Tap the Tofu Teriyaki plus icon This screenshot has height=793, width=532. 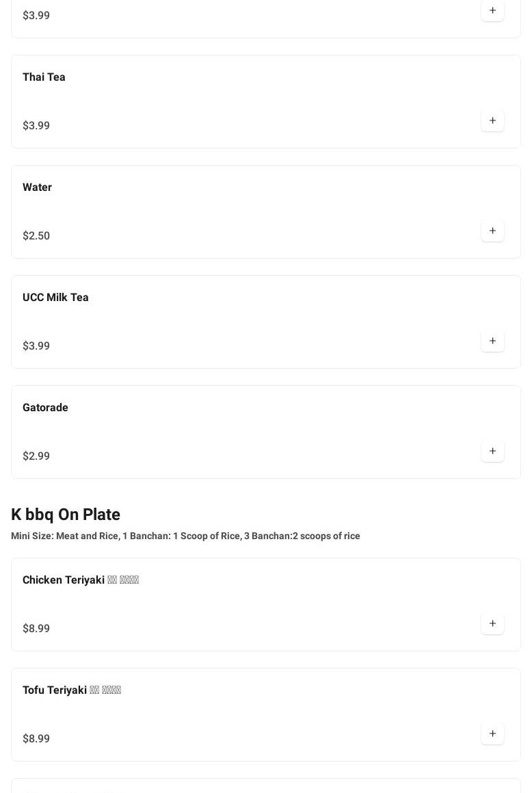(492, 733)
